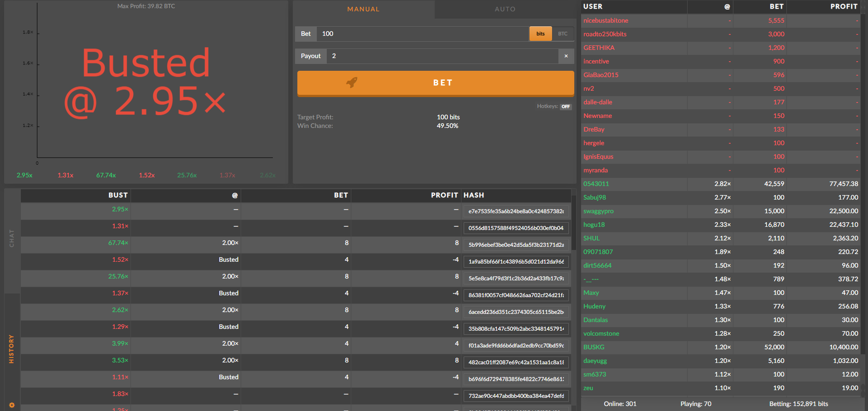Viewport: 868px width, 411px height.
Task: Open the 1.83× bust in history table
Action: pos(120,394)
